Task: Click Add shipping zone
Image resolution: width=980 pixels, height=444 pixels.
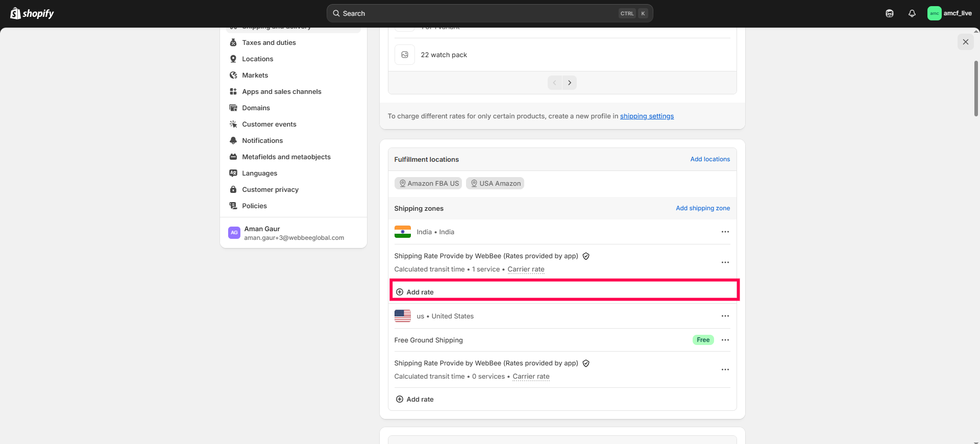Action: click(x=702, y=208)
